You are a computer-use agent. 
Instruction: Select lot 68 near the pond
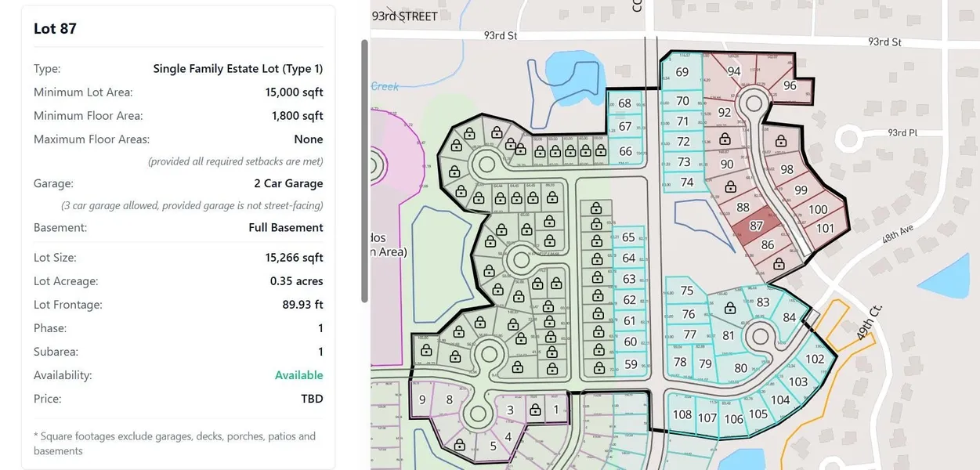coord(624,103)
